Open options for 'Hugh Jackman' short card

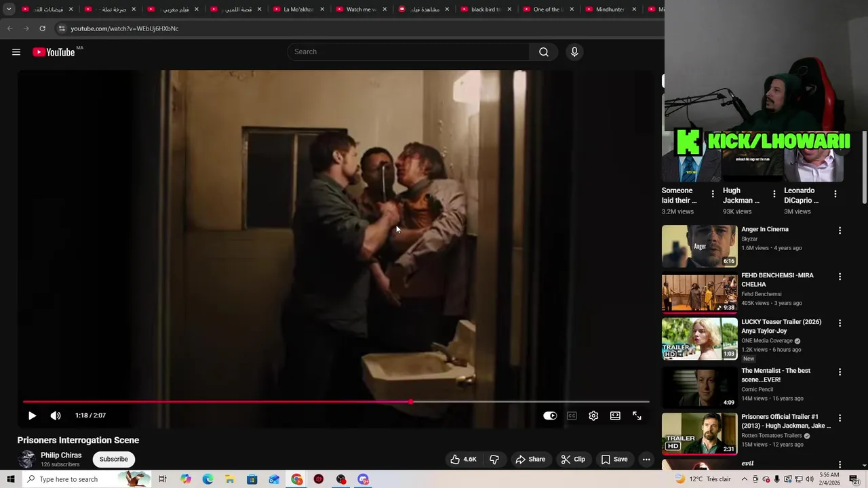[x=774, y=194]
